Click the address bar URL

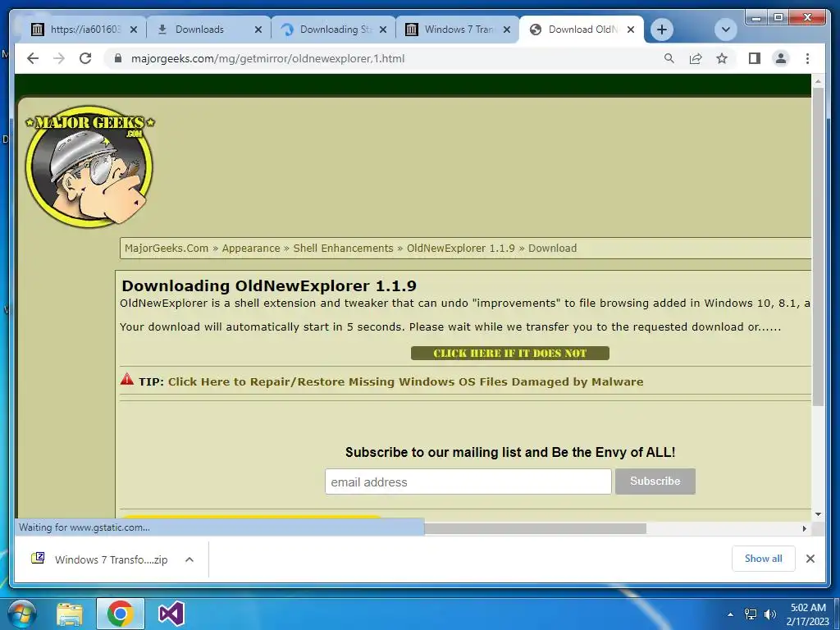coord(268,58)
